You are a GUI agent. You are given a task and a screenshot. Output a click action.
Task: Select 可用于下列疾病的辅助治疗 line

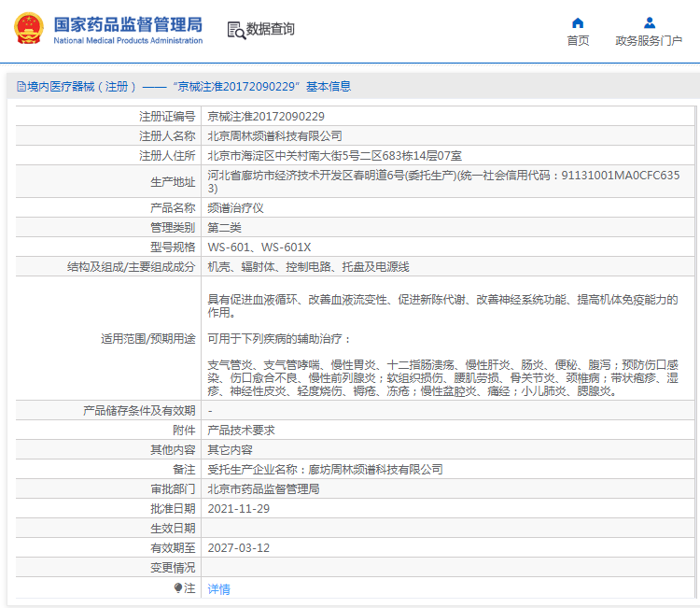(x=279, y=339)
